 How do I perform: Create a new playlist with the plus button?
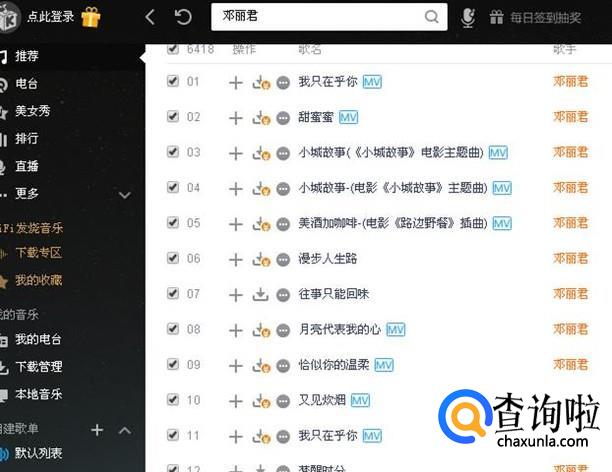tap(97, 430)
